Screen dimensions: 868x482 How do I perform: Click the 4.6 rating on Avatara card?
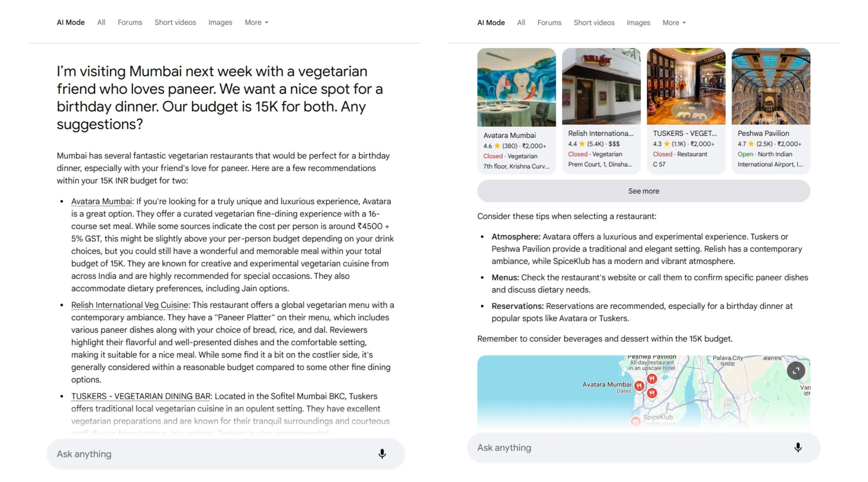[x=487, y=146]
